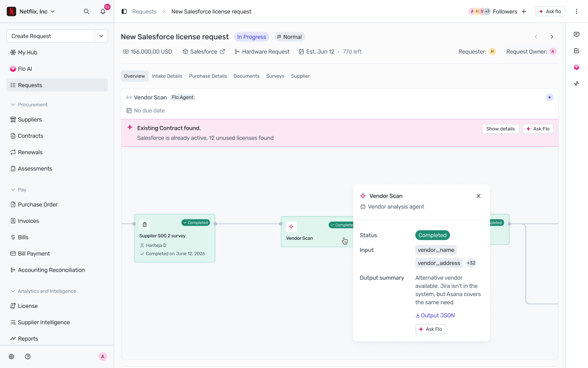Download the Output JSON link
The height and width of the screenshot is (368, 588).
(x=435, y=315)
